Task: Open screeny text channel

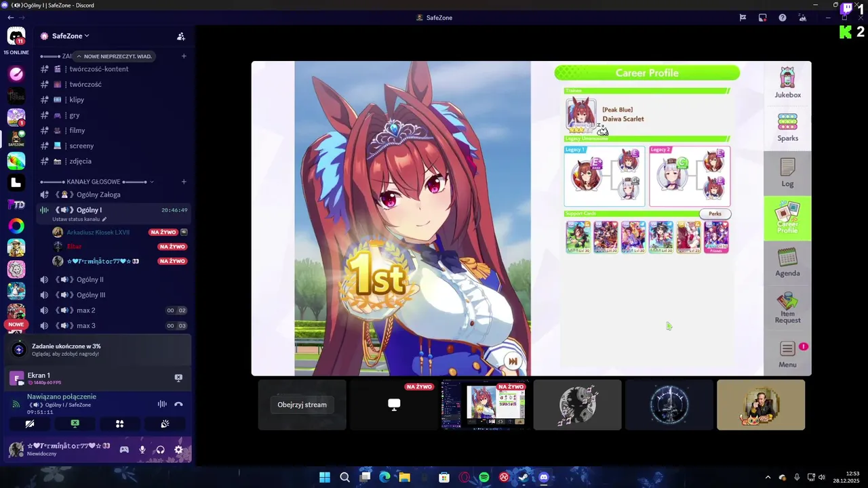Action: coord(113,146)
